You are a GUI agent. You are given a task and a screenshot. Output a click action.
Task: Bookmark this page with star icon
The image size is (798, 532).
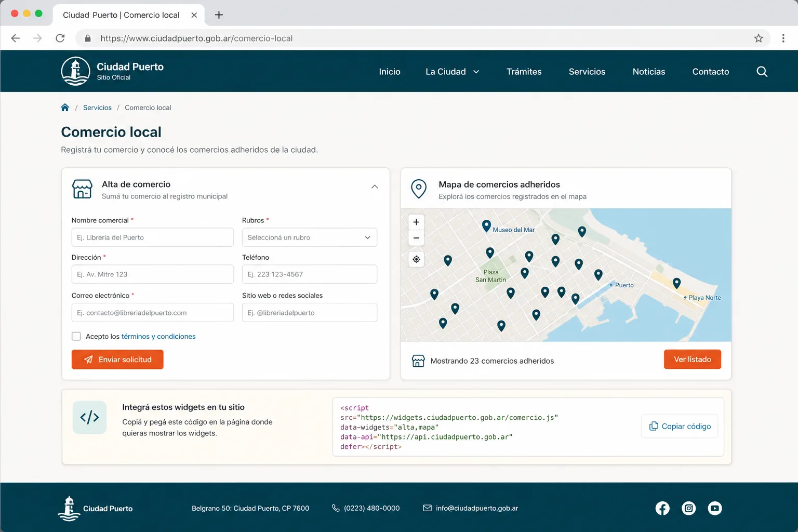tap(759, 38)
